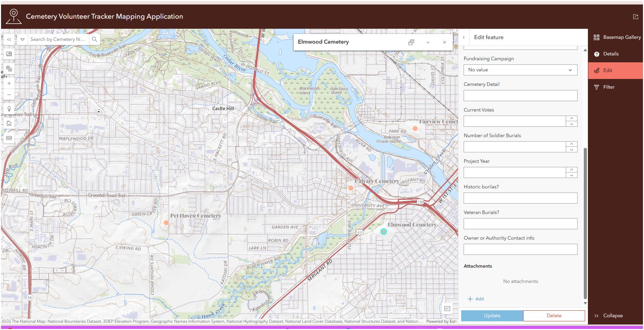Decrement Number of Soldier Burials

[572, 150]
